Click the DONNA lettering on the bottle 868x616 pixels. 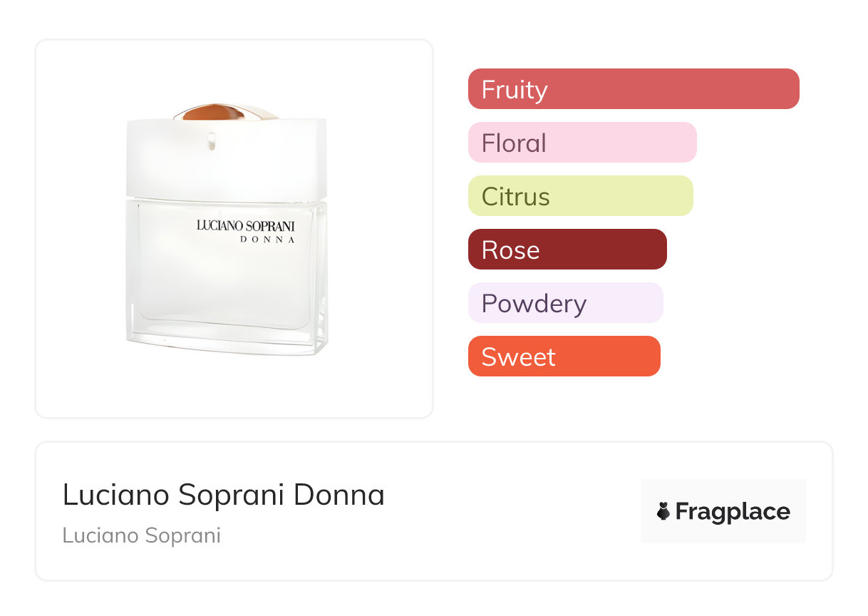click(267, 240)
